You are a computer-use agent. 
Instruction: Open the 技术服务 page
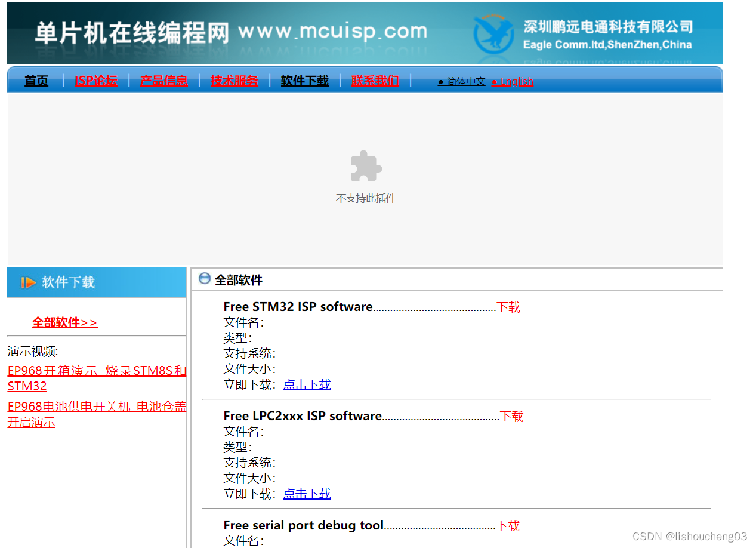pos(234,80)
